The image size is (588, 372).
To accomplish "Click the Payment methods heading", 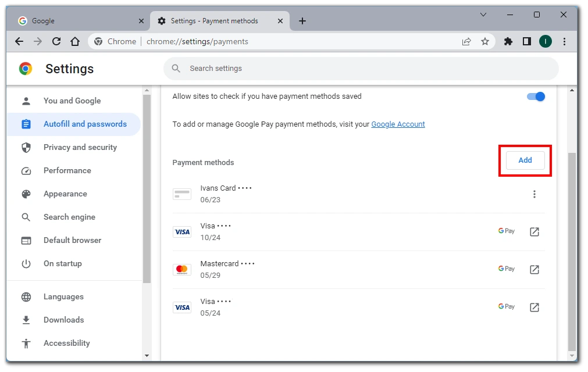I will click(203, 163).
